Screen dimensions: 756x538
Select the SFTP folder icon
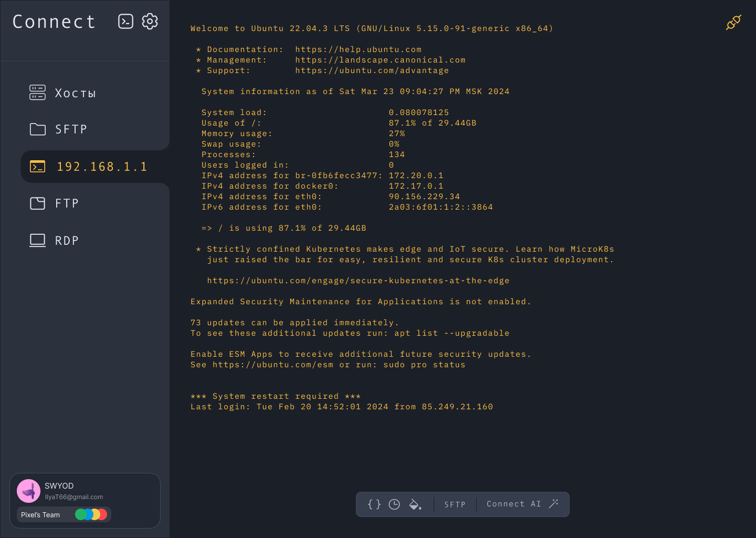pyautogui.click(x=37, y=129)
